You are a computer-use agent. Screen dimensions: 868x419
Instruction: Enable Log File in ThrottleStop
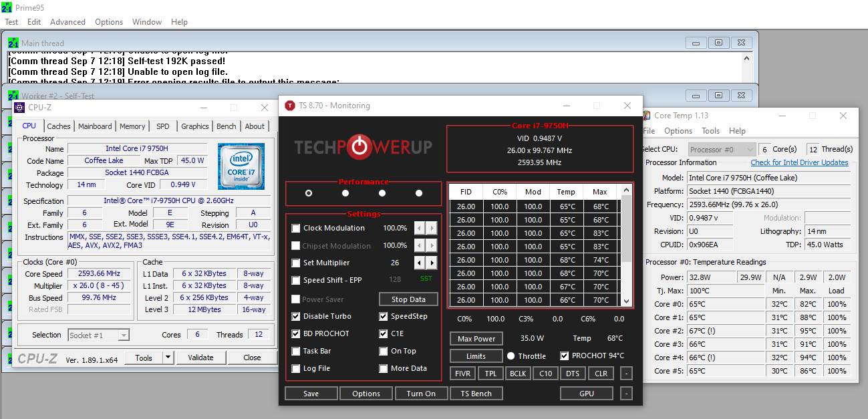(x=295, y=368)
